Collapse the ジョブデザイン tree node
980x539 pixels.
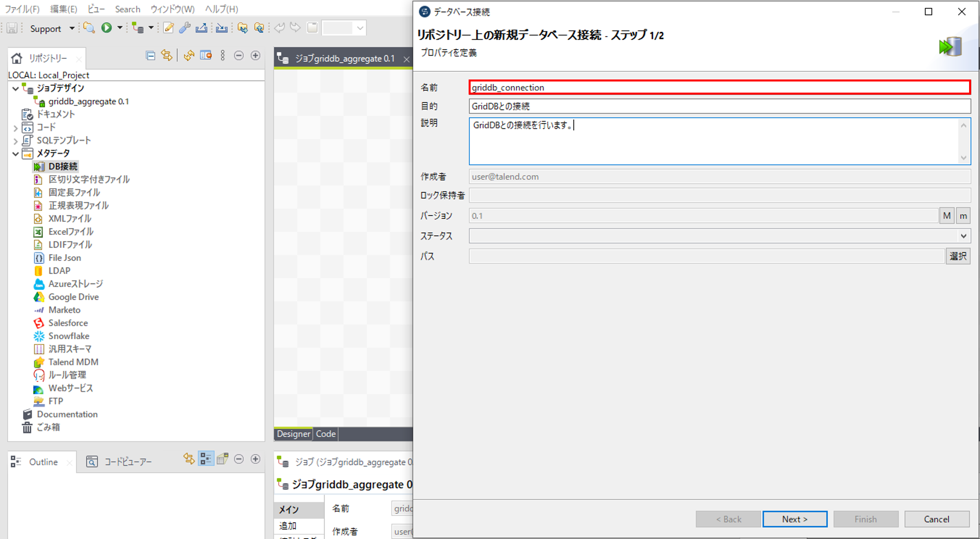(x=16, y=89)
